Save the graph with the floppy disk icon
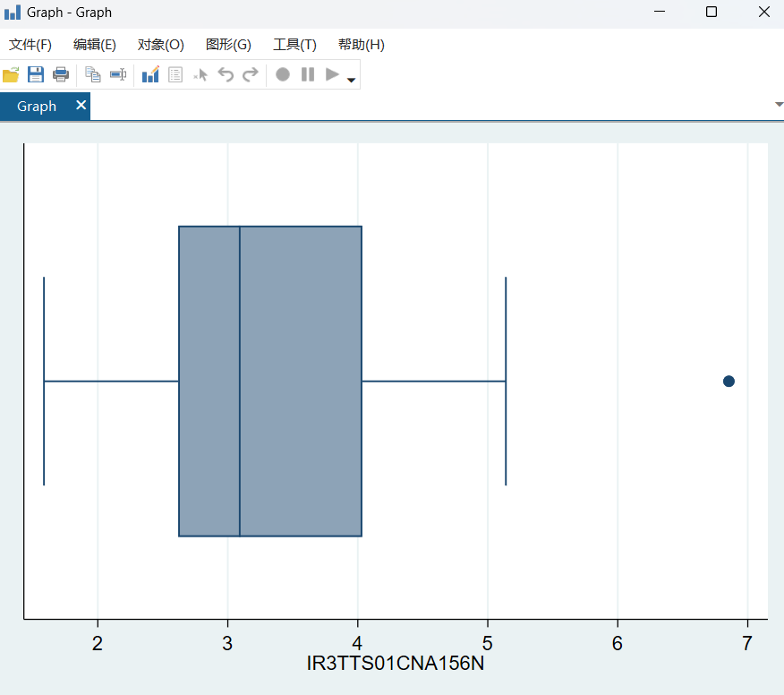The height and width of the screenshot is (695, 784). [36, 75]
